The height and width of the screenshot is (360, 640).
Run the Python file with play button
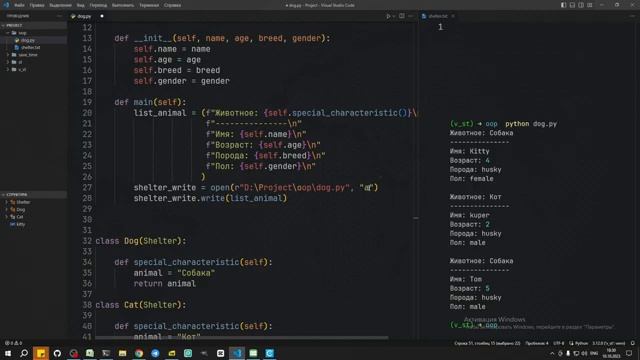tap(388, 16)
